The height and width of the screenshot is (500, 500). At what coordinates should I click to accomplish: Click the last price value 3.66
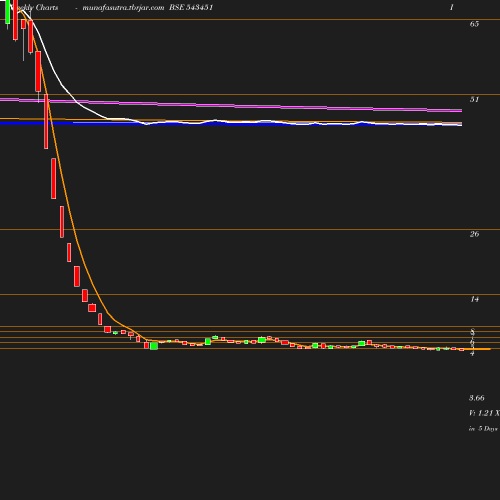click(477, 398)
